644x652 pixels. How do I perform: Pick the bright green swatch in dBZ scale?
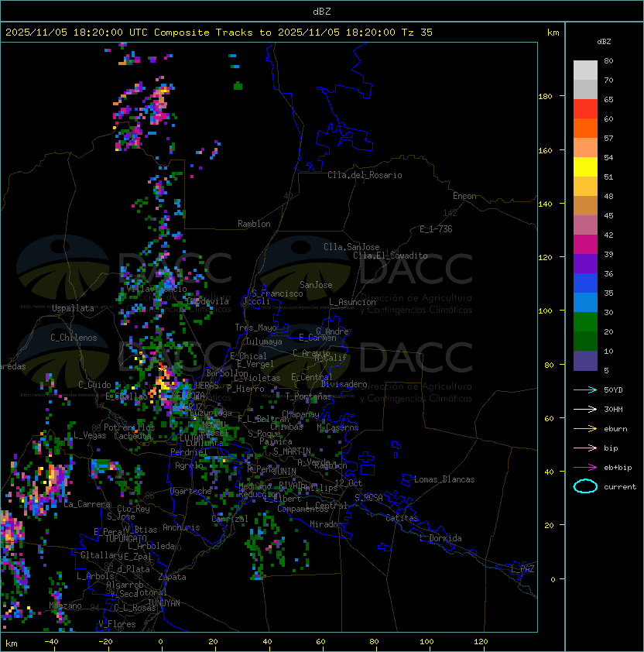(x=585, y=322)
